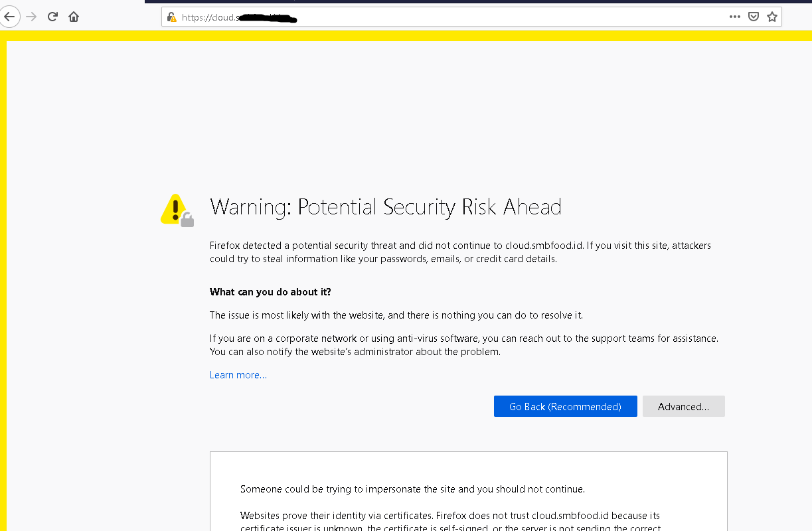The width and height of the screenshot is (812, 531).
Task: Select the 'What can you do about it?' heading
Action: [270, 292]
